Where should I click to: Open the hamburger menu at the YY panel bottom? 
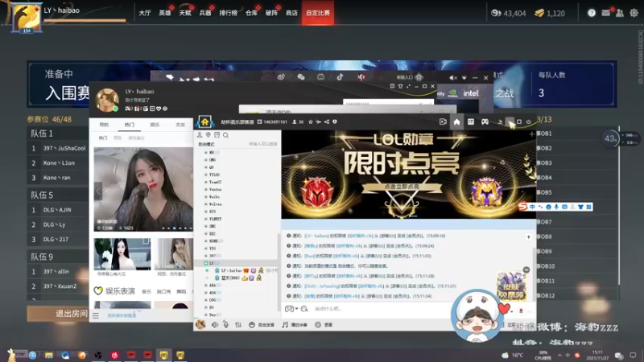96,315
